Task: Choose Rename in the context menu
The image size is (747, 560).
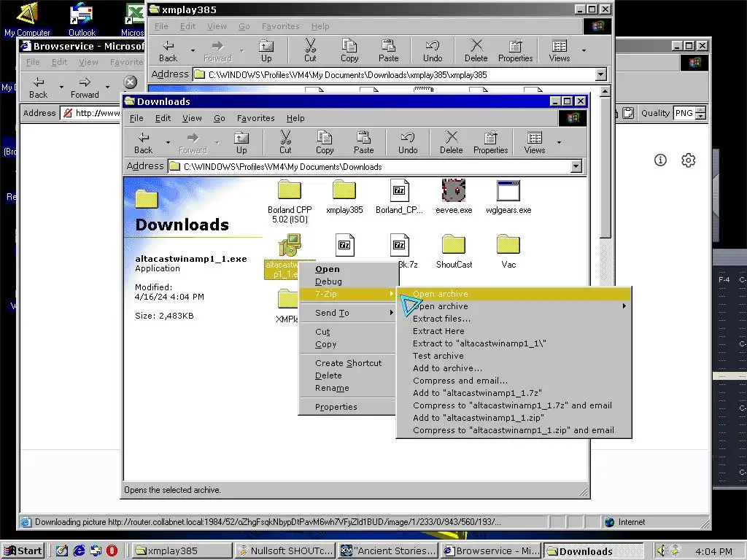Action: [x=347, y=388]
